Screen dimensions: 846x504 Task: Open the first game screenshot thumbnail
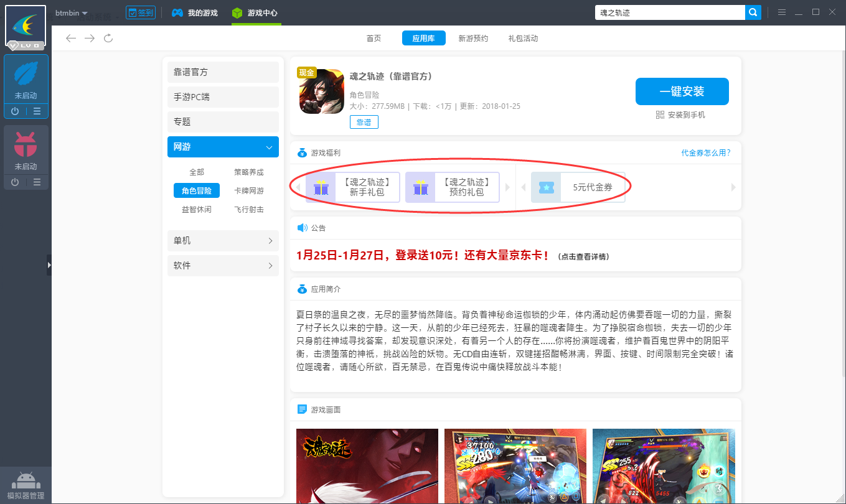click(x=367, y=466)
